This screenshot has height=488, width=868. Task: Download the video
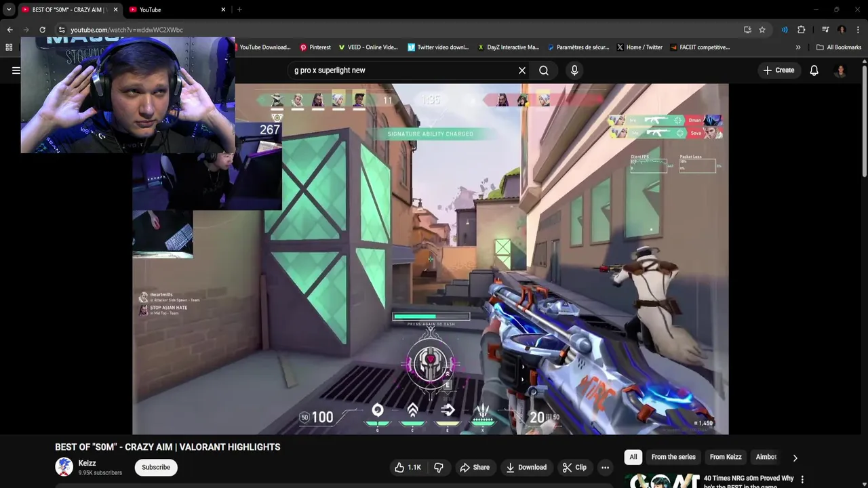pos(526,467)
